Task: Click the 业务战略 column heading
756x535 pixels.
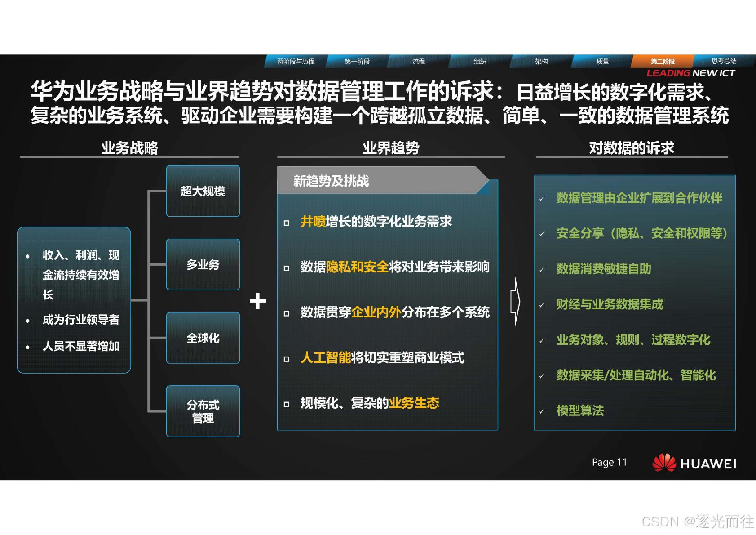Action: click(129, 147)
